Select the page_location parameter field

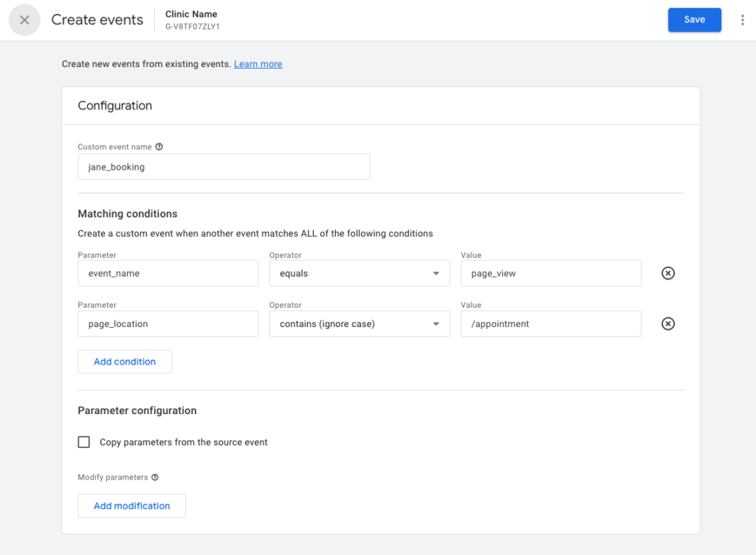tap(168, 324)
